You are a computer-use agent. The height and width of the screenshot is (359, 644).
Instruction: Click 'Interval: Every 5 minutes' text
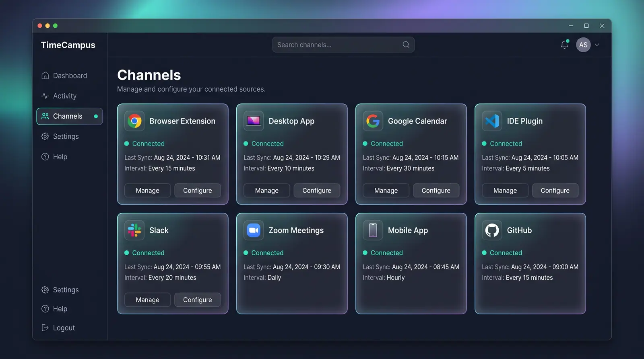click(x=516, y=168)
